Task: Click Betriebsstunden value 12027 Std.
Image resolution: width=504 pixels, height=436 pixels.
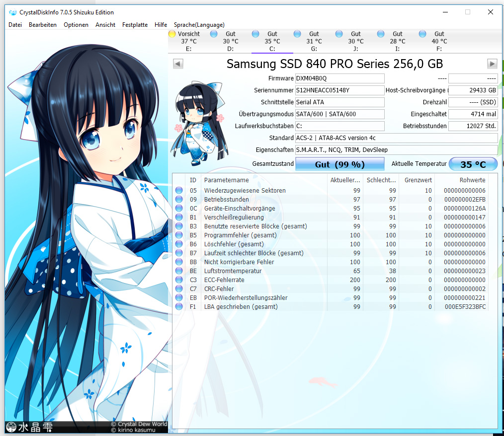Action: [x=473, y=126]
